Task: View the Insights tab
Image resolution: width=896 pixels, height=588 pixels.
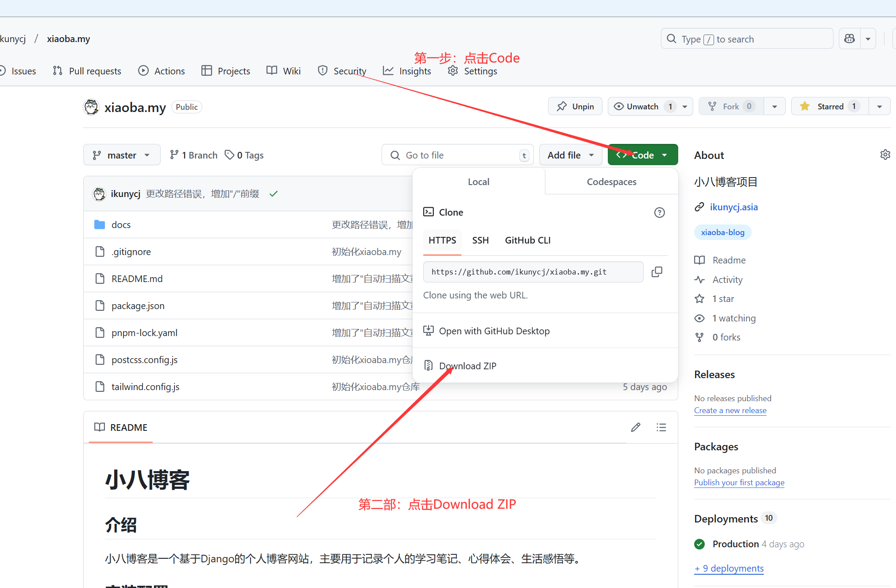Action: point(407,71)
